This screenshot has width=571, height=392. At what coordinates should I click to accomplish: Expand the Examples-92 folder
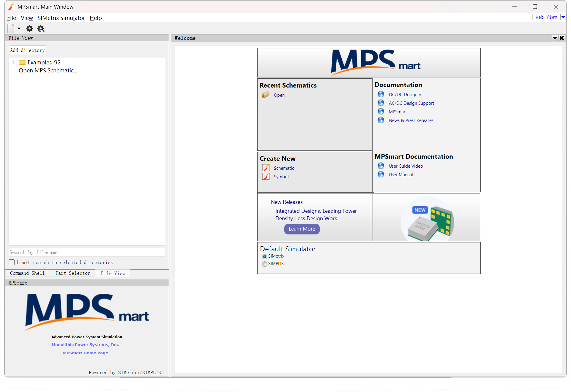pos(13,62)
